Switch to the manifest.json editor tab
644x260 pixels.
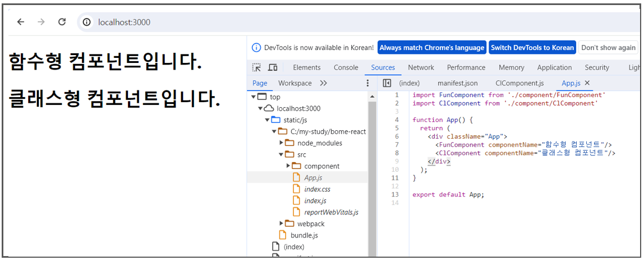[x=458, y=83]
